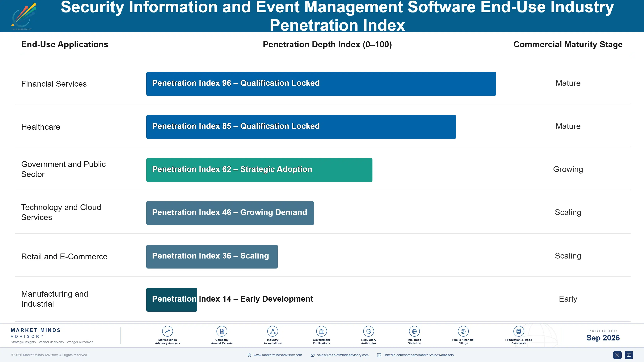Click Manufacturing and Industrial label

55,299
